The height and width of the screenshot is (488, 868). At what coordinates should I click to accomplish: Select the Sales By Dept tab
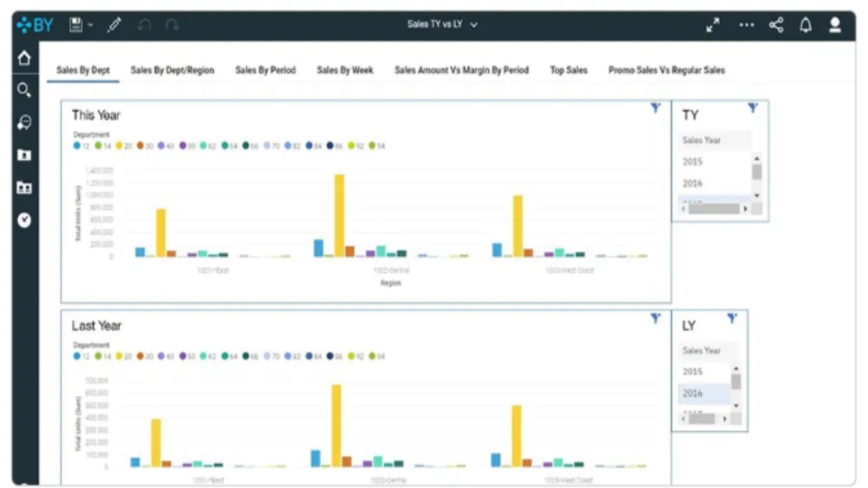(x=83, y=70)
